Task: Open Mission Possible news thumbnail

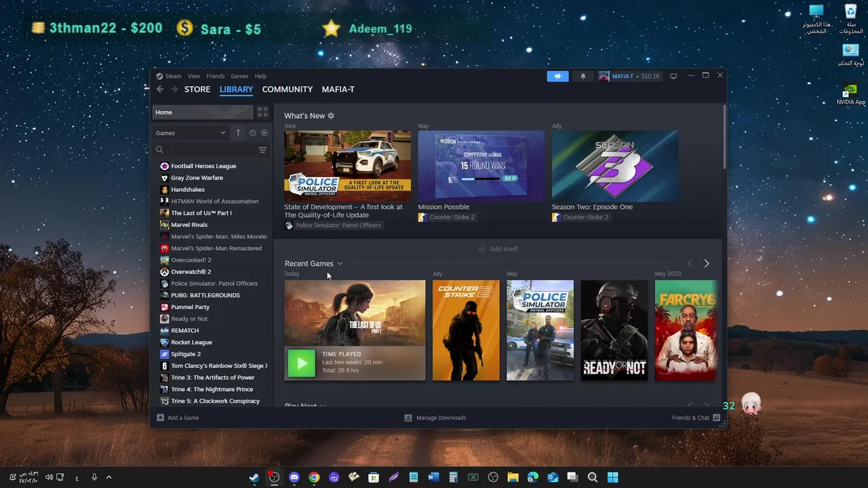Action: tap(481, 166)
